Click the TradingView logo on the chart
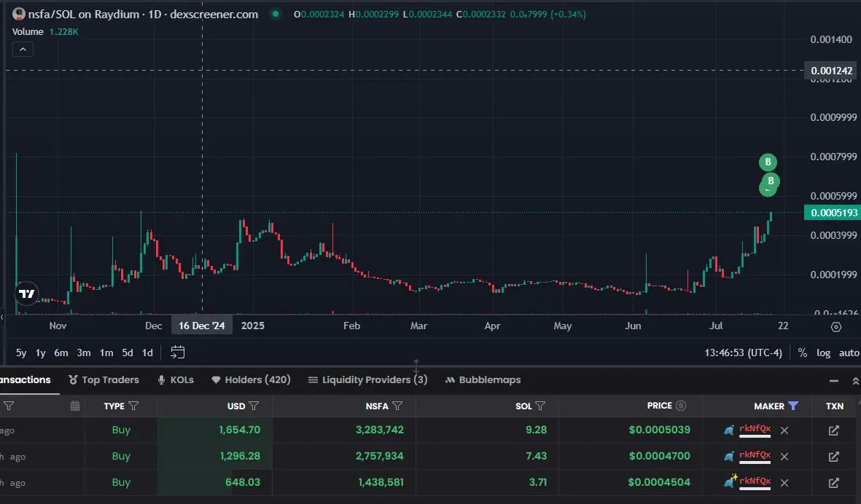The width and height of the screenshot is (861, 504). pyautogui.click(x=26, y=294)
